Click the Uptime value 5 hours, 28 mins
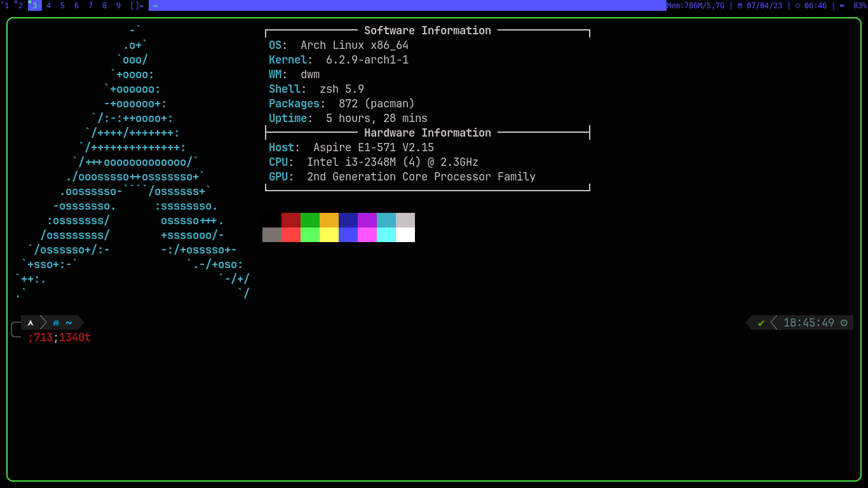Viewport: 868px width, 488px height. pyautogui.click(x=377, y=118)
